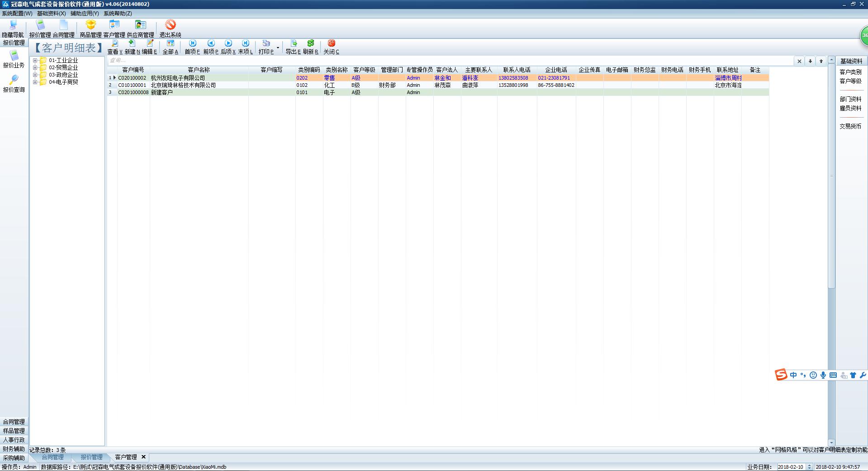Jump to first record with 首项
868x471 pixels.
click(192, 44)
